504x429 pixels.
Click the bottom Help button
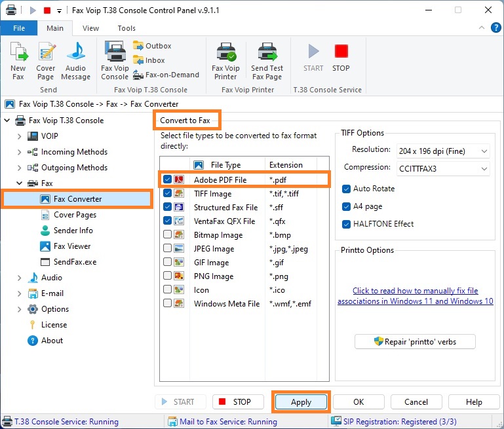pos(474,401)
